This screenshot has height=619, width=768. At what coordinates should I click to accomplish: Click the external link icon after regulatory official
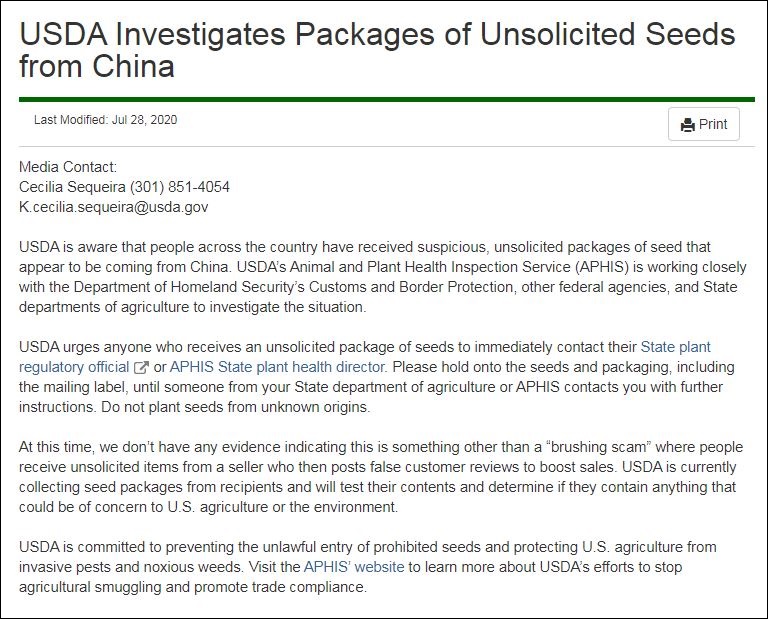pyautogui.click(x=143, y=367)
